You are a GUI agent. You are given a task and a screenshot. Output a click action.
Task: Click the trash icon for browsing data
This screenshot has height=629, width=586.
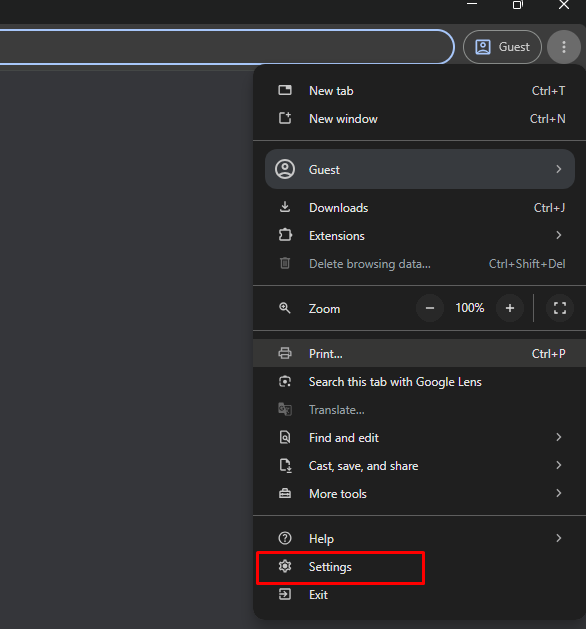tap(285, 263)
